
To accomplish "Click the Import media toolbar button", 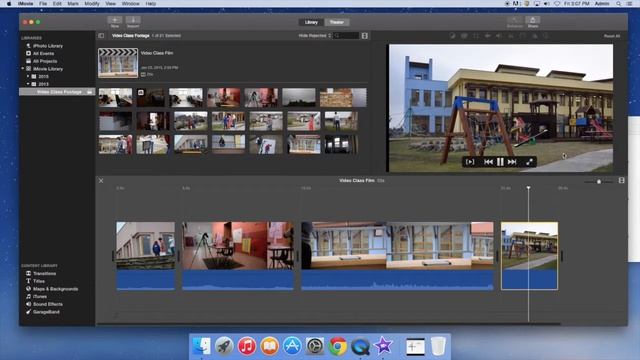I will point(133,22).
